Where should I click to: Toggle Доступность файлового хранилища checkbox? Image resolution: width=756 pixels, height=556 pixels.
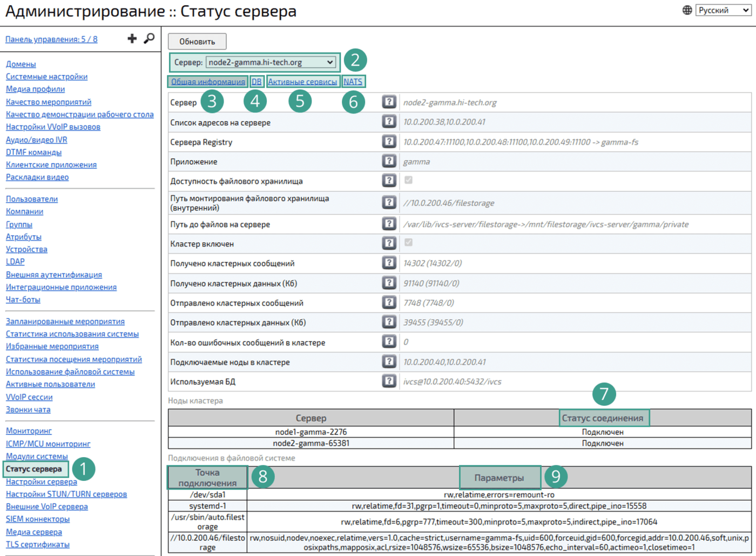pos(408,180)
